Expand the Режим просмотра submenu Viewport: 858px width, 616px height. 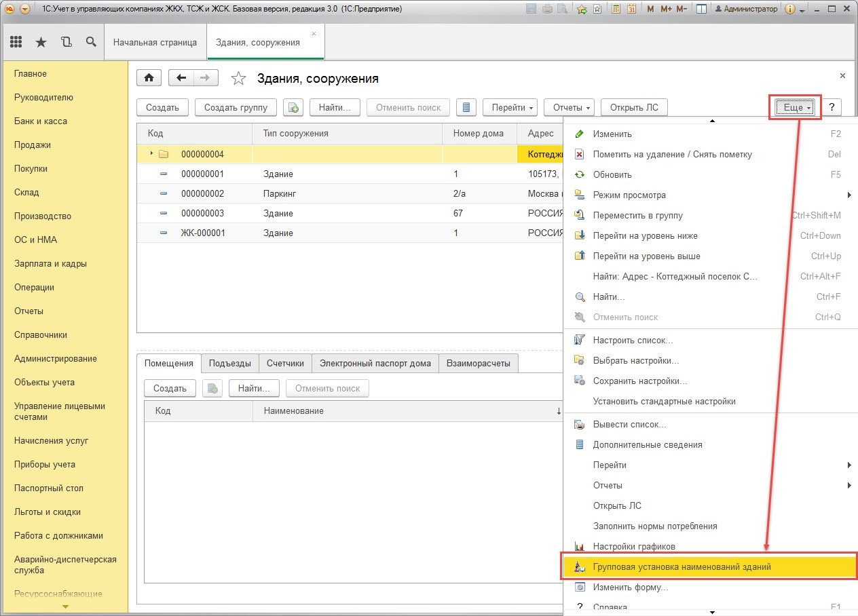pos(849,195)
